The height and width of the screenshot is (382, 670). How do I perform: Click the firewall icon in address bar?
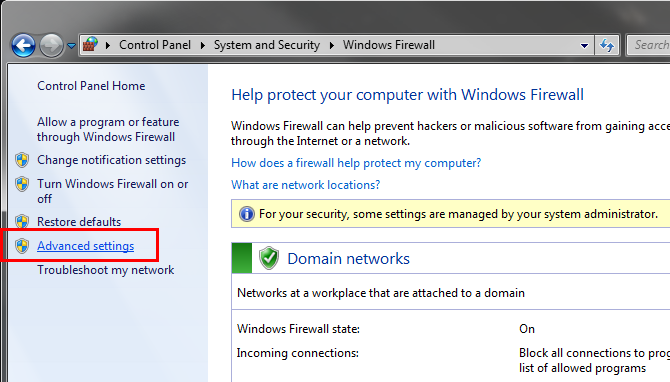pyautogui.click(x=90, y=44)
